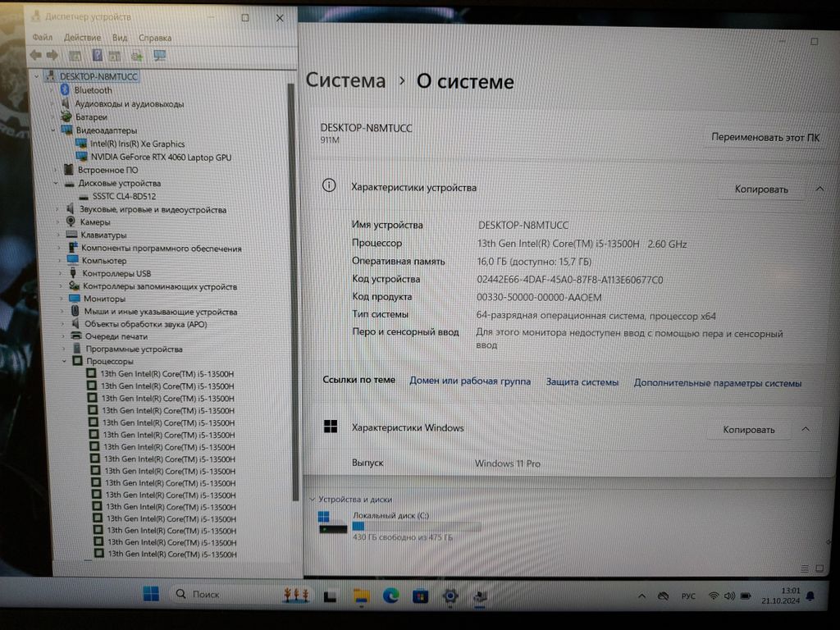Click the taskbar Поиск search box
840x630 pixels.
click(217, 594)
